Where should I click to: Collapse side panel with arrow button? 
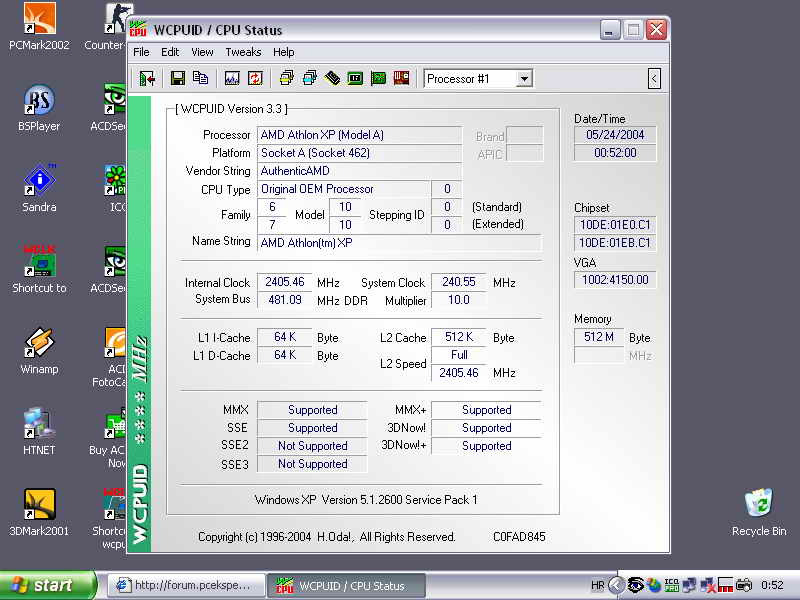pyautogui.click(x=654, y=78)
